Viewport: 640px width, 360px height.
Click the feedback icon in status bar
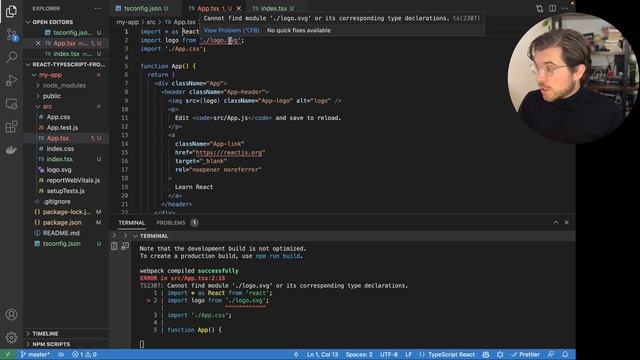point(551,354)
